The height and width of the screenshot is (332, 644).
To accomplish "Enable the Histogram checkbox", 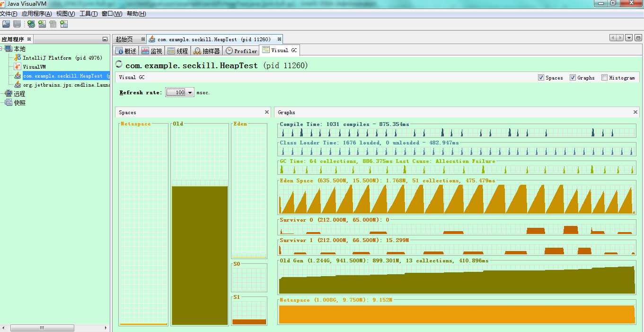I will (604, 78).
